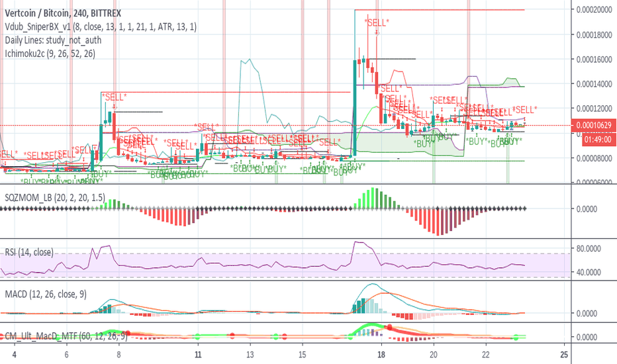Click the 0.00008000 price axis label
Screen dimensions: 617x364
(594, 158)
